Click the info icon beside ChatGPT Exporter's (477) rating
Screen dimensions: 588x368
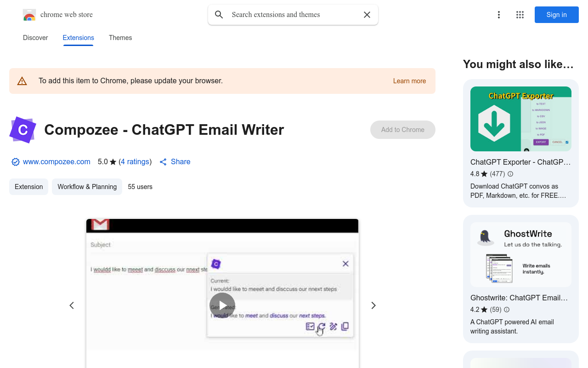click(510, 174)
